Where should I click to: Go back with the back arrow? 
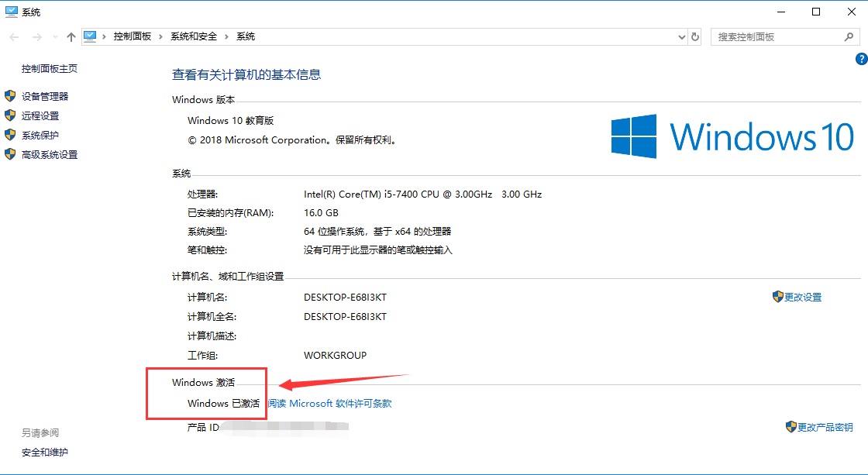(15, 36)
